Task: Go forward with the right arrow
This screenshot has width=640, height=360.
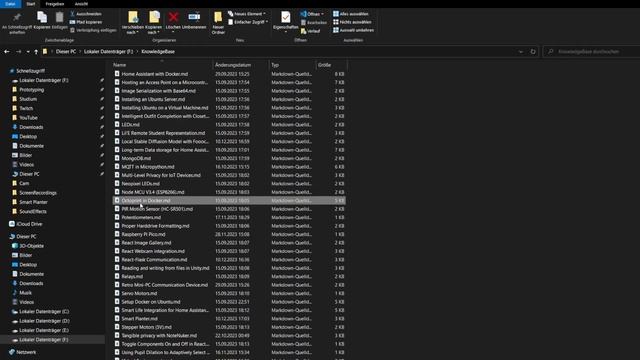Action: pyautogui.click(x=18, y=52)
